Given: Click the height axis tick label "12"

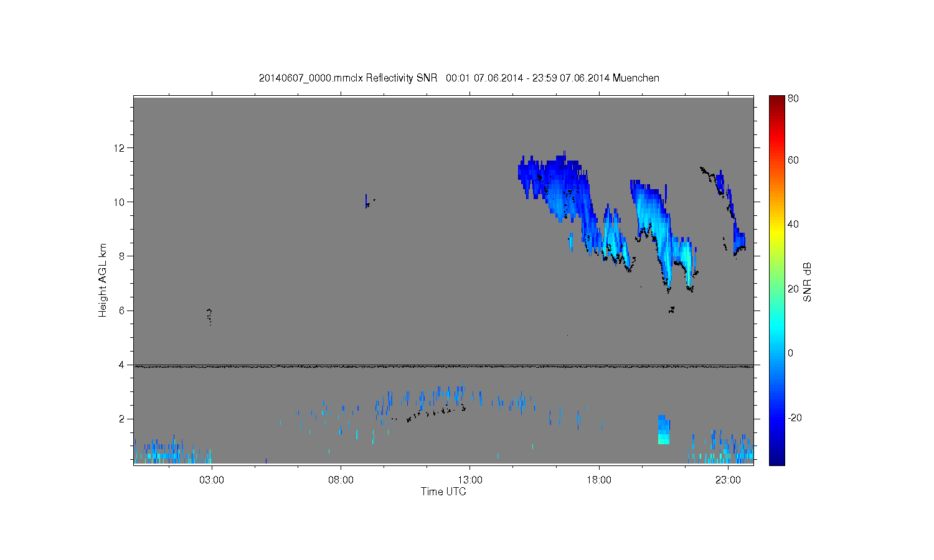Looking at the screenshot, I should pyautogui.click(x=120, y=148).
